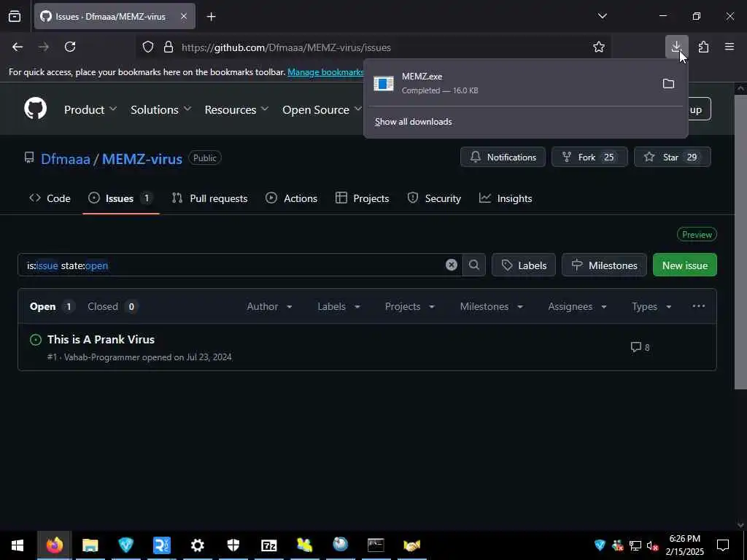Screen dimensions: 747x560
Task: Open a new browser tab
Action: [x=211, y=17]
